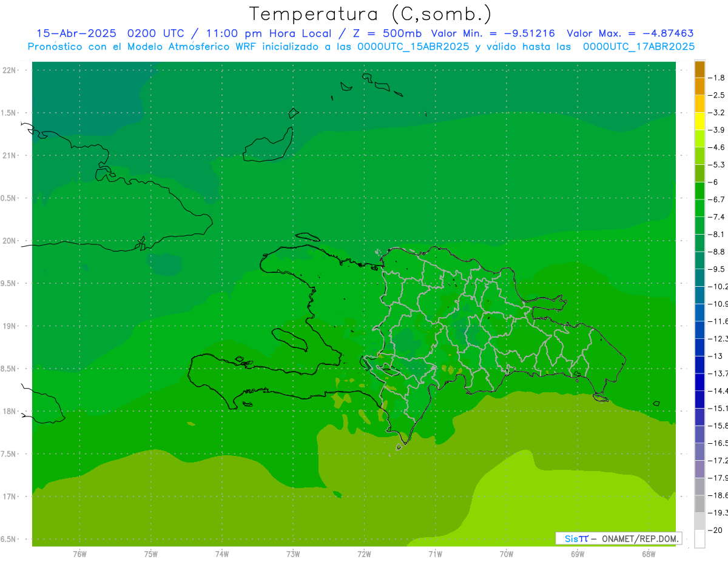Screen dimensions: 728x562
Task: Click the legend label "-6.7"
Action: coord(716,199)
